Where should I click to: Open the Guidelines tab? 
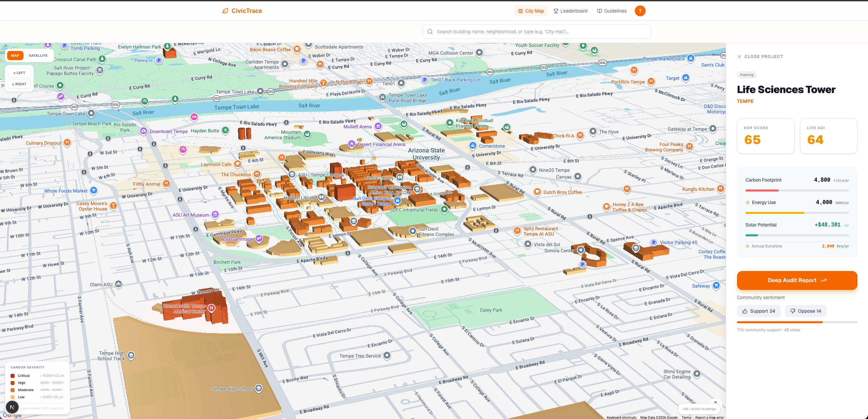(612, 11)
